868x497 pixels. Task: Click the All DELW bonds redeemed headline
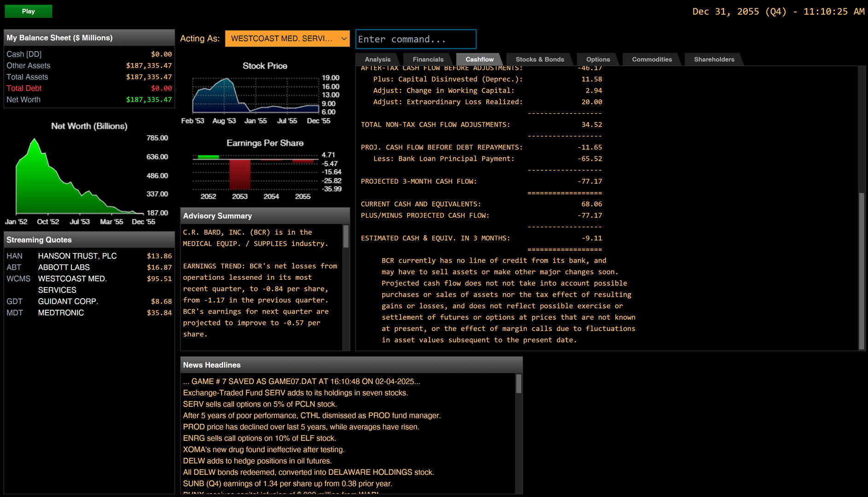coord(309,473)
